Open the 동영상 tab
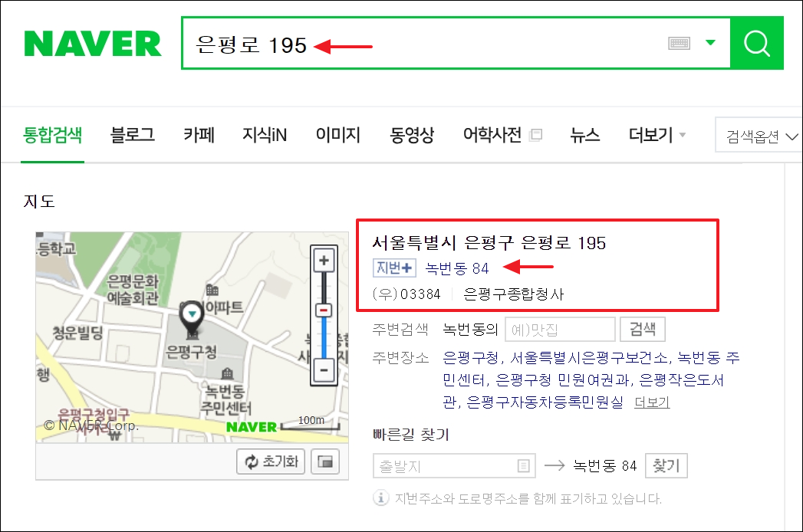This screenshot has height=532, width=803. tap(412, 135)
